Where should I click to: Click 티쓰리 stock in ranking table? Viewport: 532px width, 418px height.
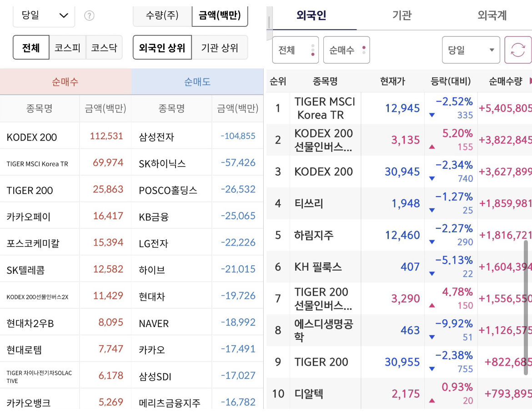309,204
